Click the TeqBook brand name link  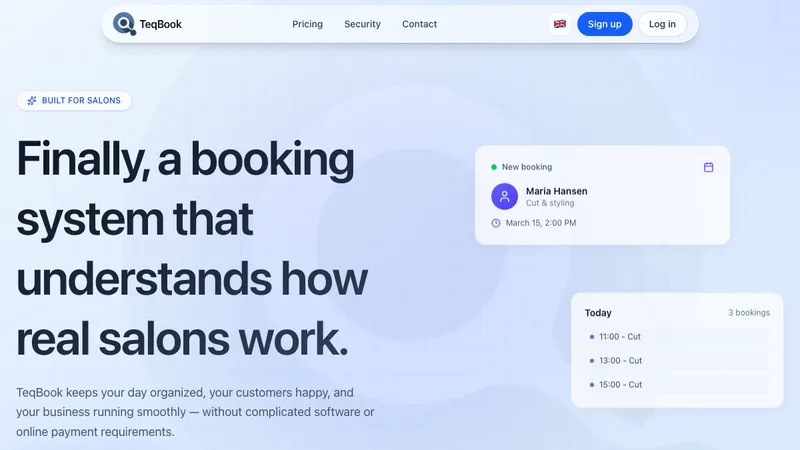tap(161, 24)
